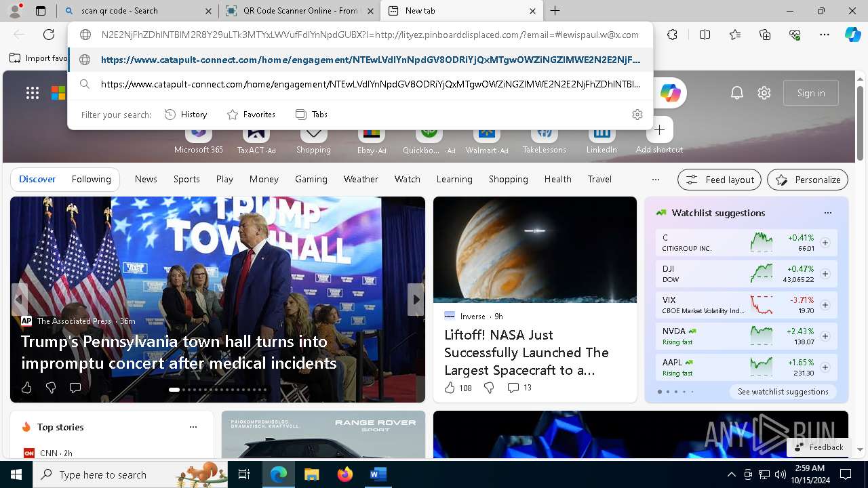Open Split screen icon in toolbar
This screenshot has width=868, height=488.
[x=705, y=35]
